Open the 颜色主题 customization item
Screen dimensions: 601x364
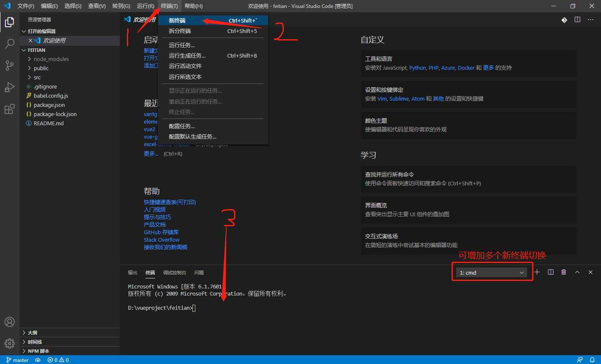[469, 125]
